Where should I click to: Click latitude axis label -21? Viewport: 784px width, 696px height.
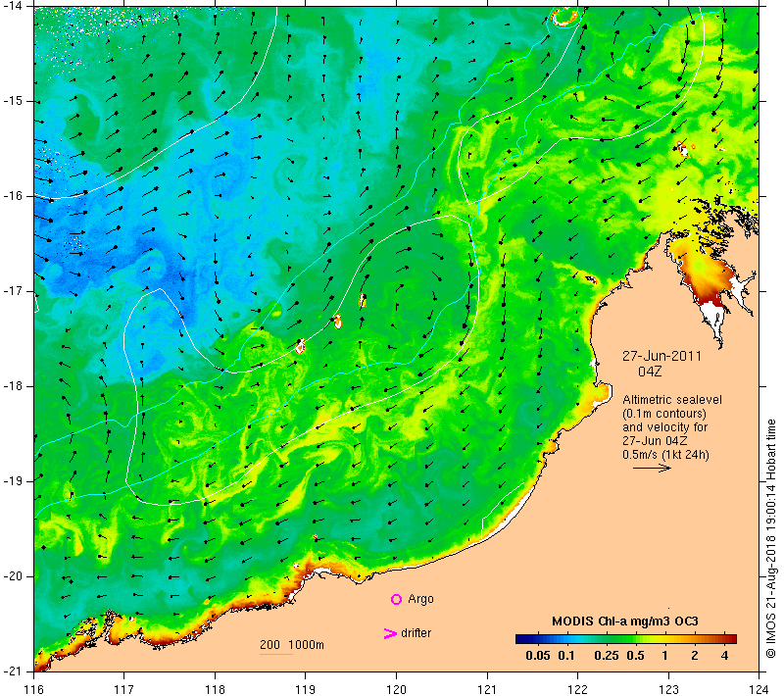[12, 671]
